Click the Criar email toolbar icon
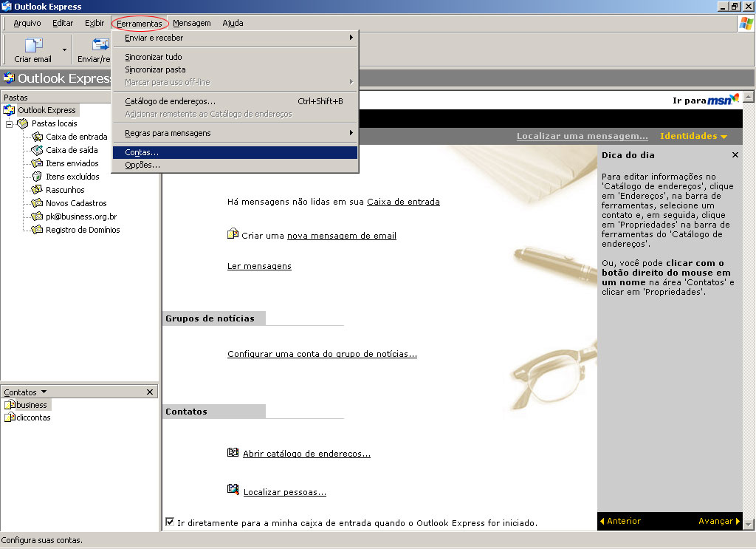The width and height of the screenshot is (756, 549). pyautogui.click(x=33, y=45)
